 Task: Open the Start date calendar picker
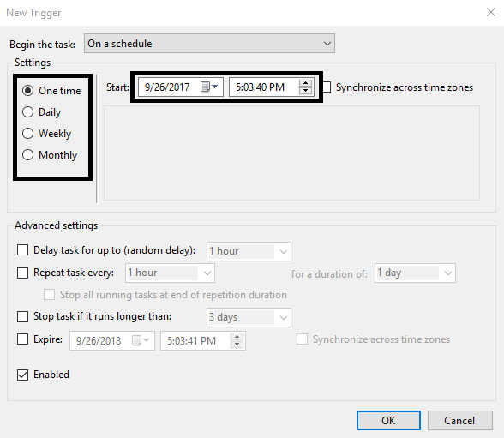[x=209, y=87]
